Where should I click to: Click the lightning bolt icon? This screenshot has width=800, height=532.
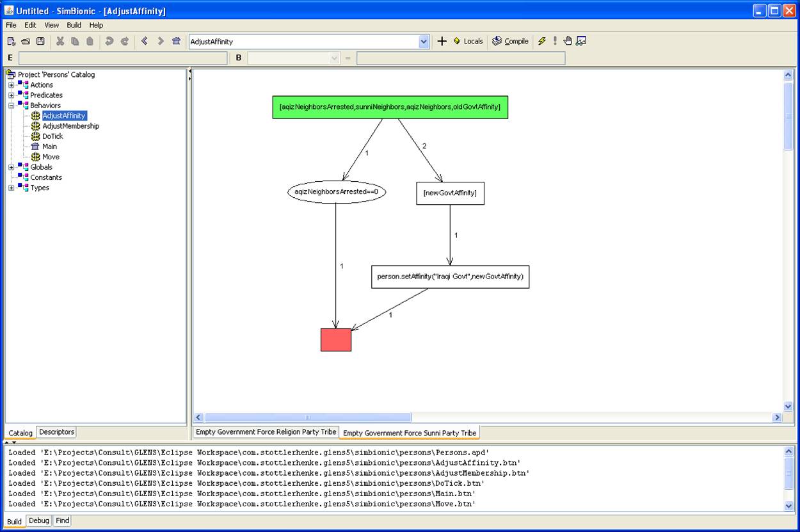[542, 41]
